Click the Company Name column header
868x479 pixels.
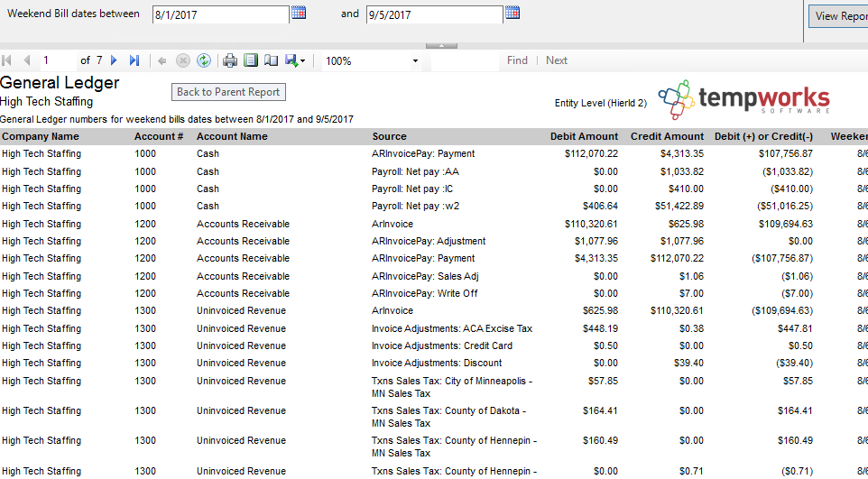[41, 136]
